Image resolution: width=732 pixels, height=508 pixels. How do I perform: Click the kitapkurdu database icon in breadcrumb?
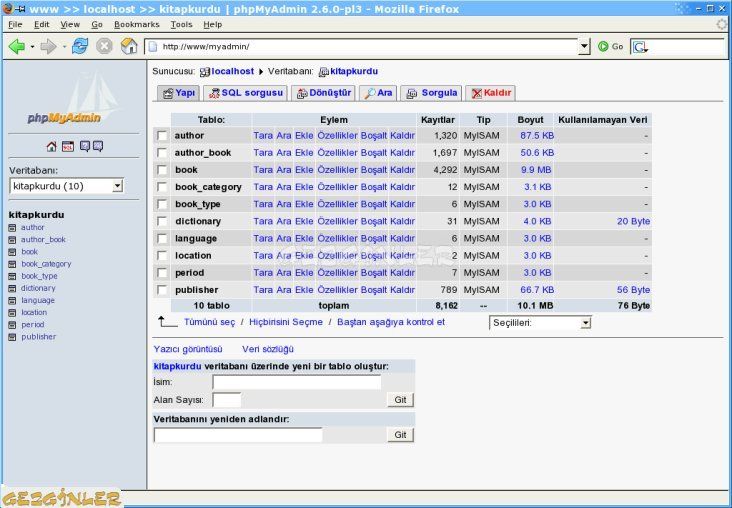tap(324, 72)
